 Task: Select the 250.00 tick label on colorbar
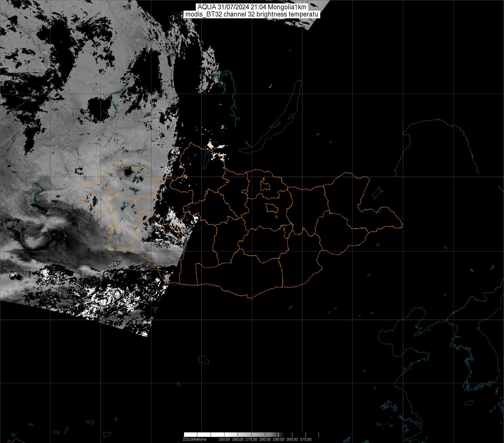(224, 439)
